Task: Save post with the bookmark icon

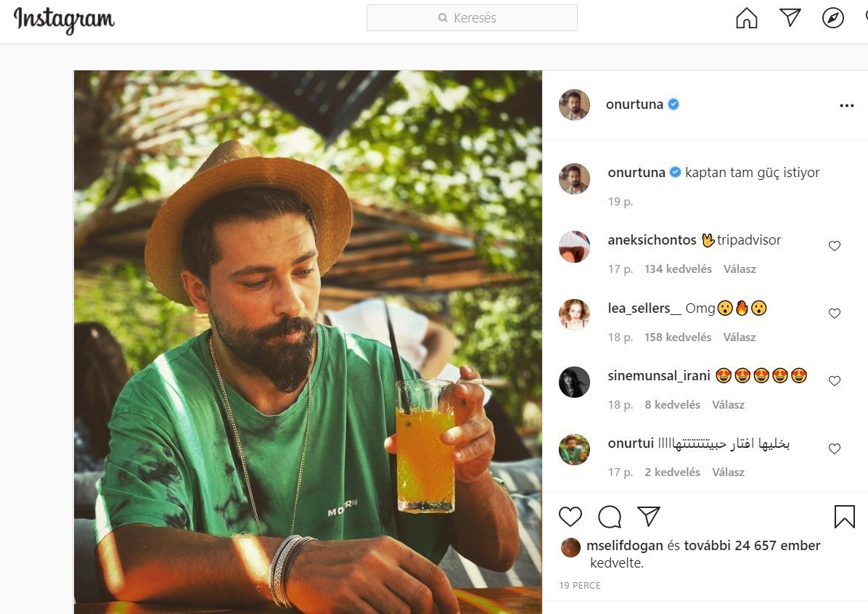Action: [x=844, y=517]
